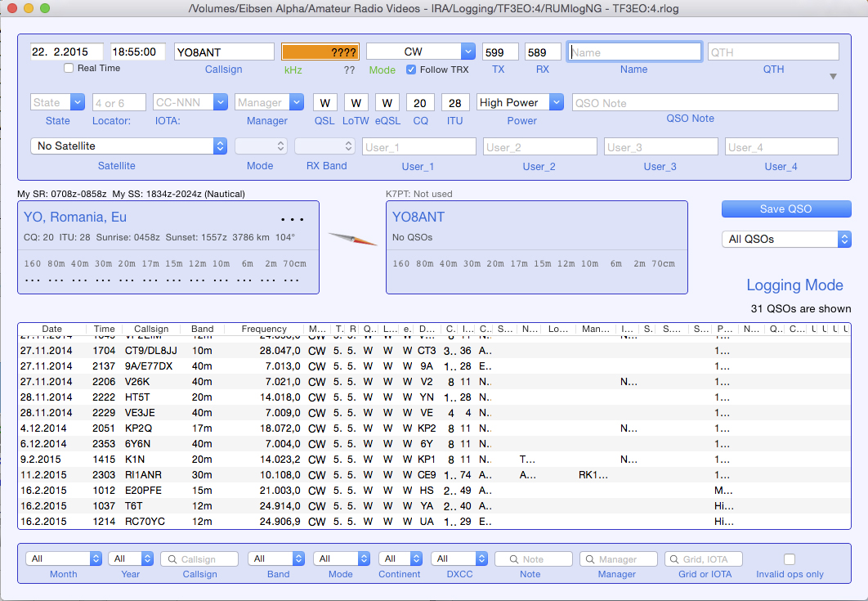
Task: Click the gray disclosure triangle below QTH
Action: pos(833,77)
